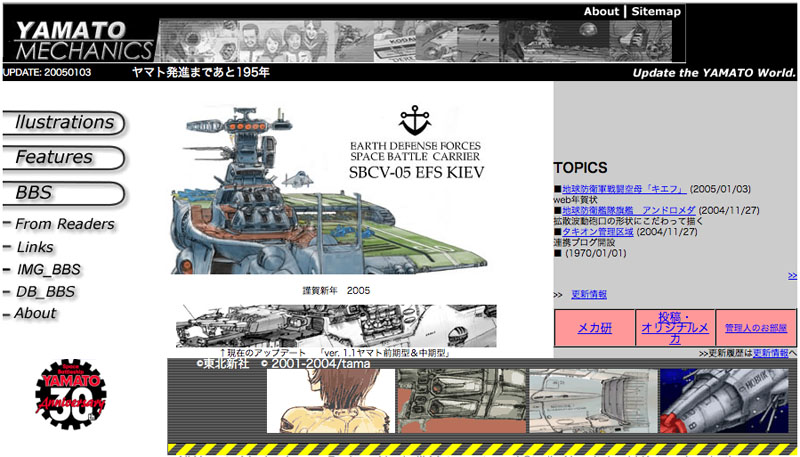Open IMG_BBS from the sidebar
Image resolution: width=800 pixels, height=457 pixels.
(x=48, y=269)
